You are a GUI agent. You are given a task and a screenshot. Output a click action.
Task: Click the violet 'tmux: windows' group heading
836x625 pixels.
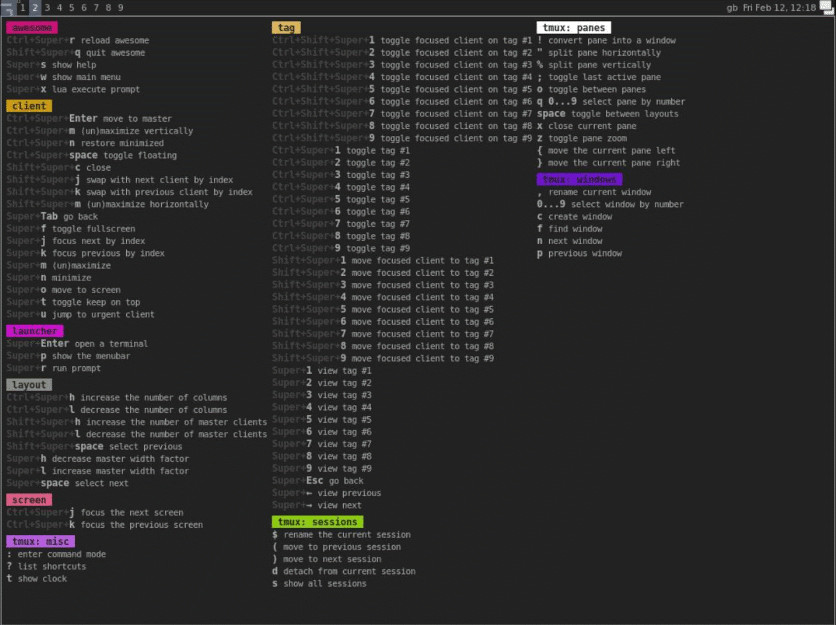click(580, 180)
